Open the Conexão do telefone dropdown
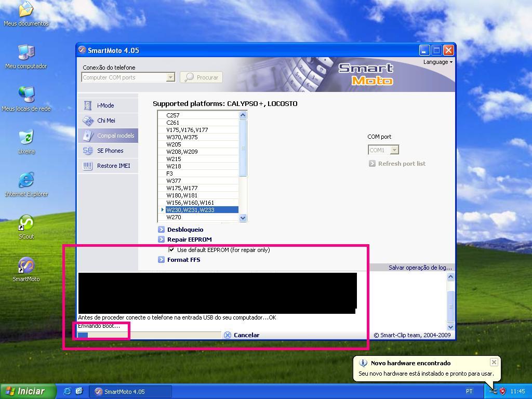The height and width of the screenshot is (399, 532). (x=170, y=77)
